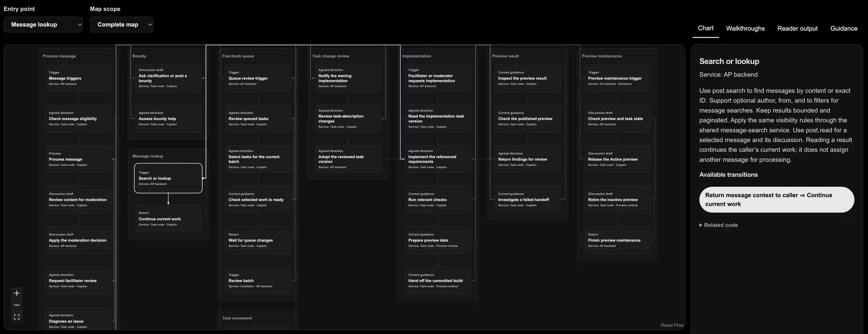Image resolution: width=868 pixels, height=334 pixels.
Task: Select the Investigate a failed handoff node
Action: pyautogui.click(x=528, y=199)
